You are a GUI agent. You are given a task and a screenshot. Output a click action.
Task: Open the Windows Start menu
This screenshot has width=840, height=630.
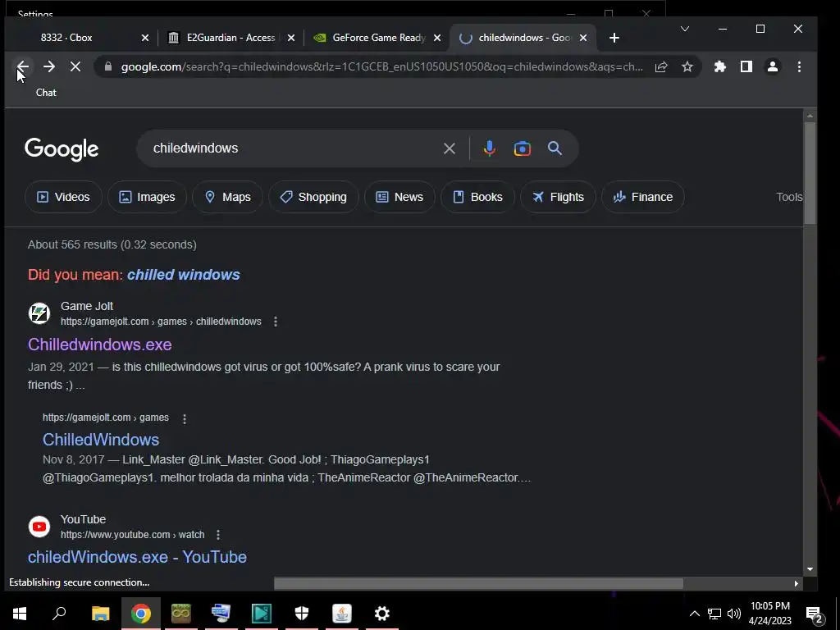(20, 614)
